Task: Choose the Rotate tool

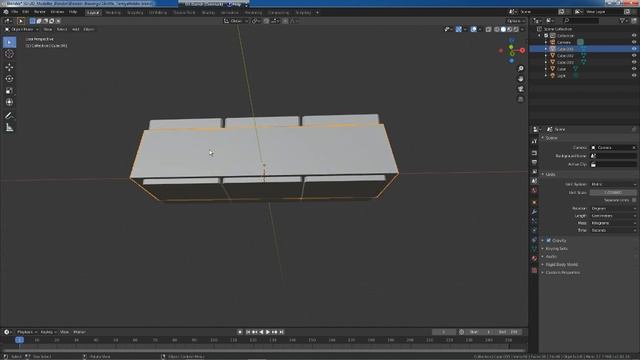Action: [x=9, y=79]
